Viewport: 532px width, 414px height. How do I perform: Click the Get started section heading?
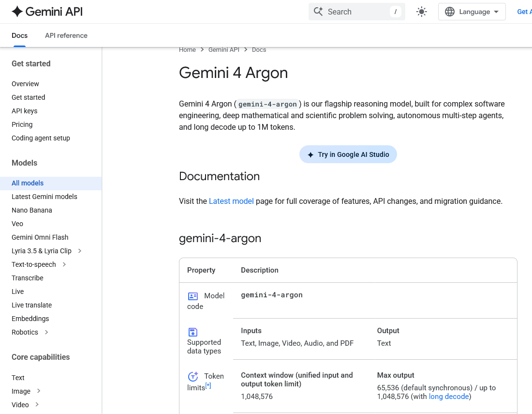pos(31,64)
